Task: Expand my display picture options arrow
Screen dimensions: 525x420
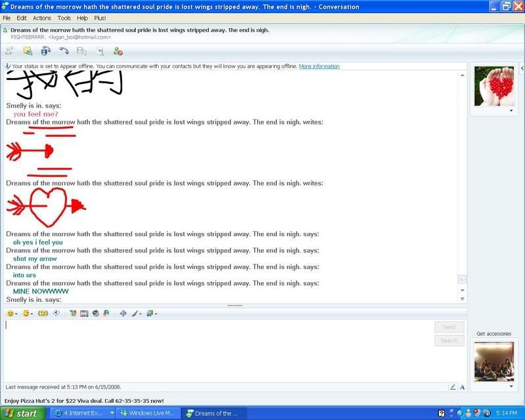Action: [x=511, y=386]
